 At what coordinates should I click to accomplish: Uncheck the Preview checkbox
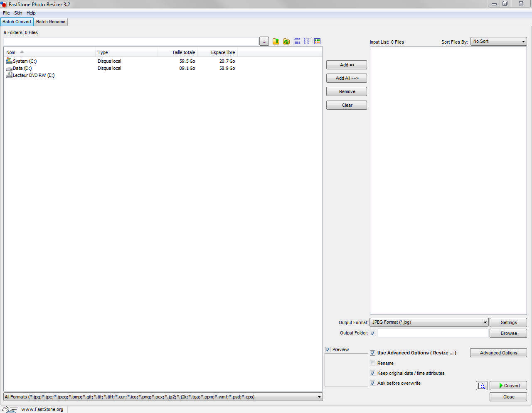328,349
